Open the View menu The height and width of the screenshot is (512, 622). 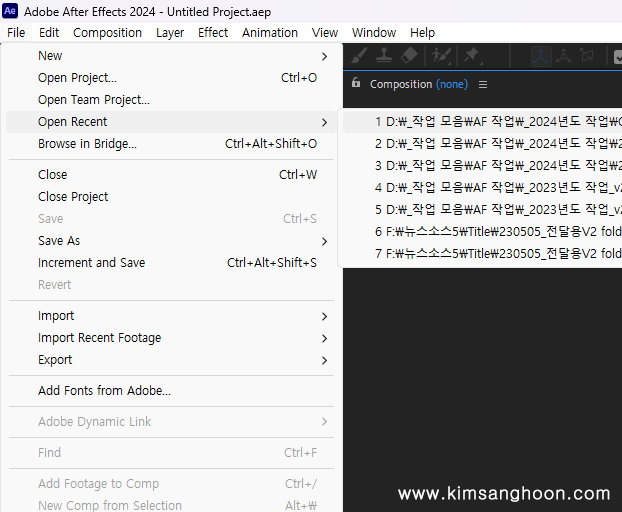pos(325,33)
